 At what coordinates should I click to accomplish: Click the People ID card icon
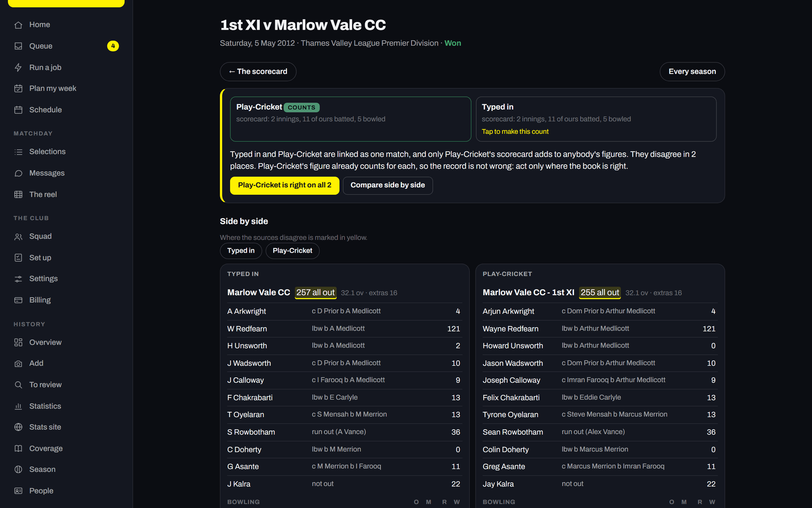coord(18,491)
